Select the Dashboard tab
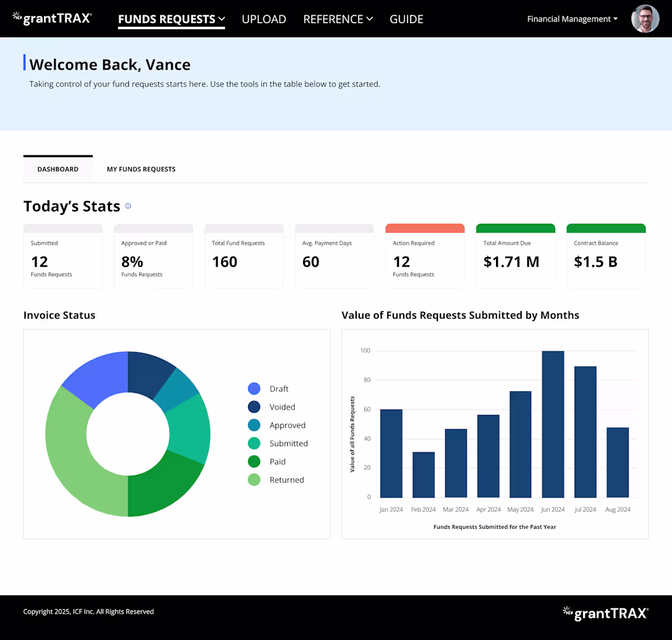This screenshot has height=640, width=672. (58, 169)
